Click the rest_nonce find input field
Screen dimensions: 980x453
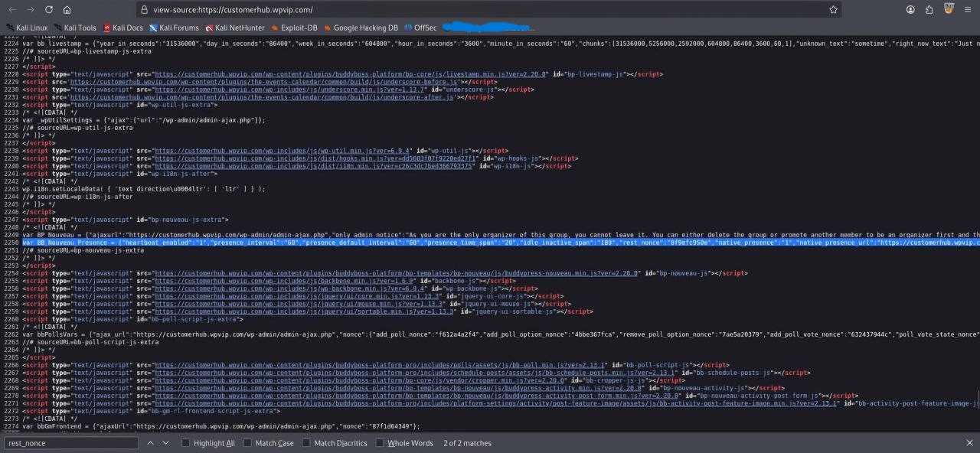(x=70, y=443)
